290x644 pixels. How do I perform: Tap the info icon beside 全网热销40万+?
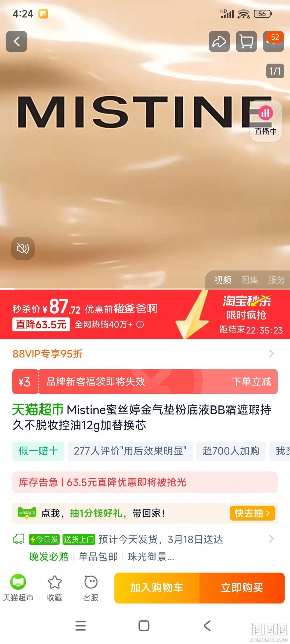pyautogui.click(x=140, y=325)
